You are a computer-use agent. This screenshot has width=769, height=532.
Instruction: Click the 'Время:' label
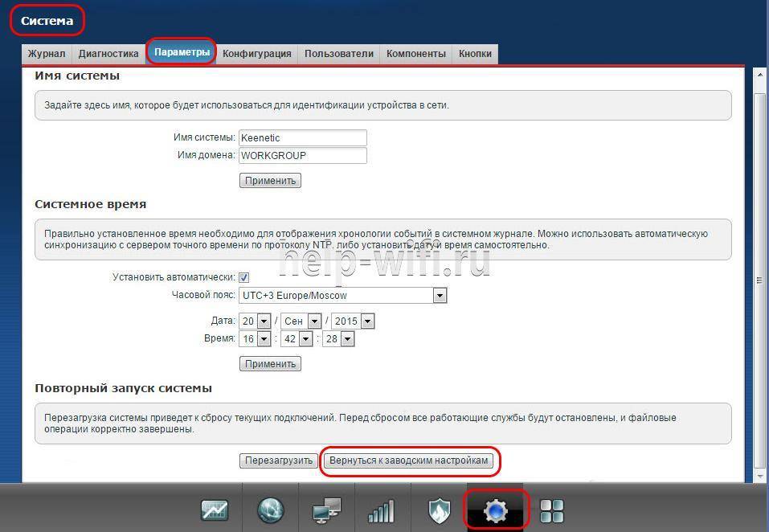[x=219, y=338]
